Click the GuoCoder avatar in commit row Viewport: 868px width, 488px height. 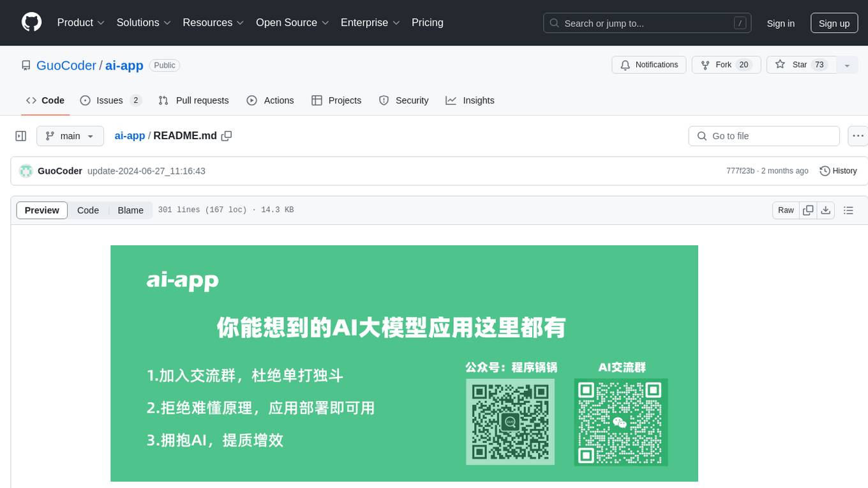point(26,171)
